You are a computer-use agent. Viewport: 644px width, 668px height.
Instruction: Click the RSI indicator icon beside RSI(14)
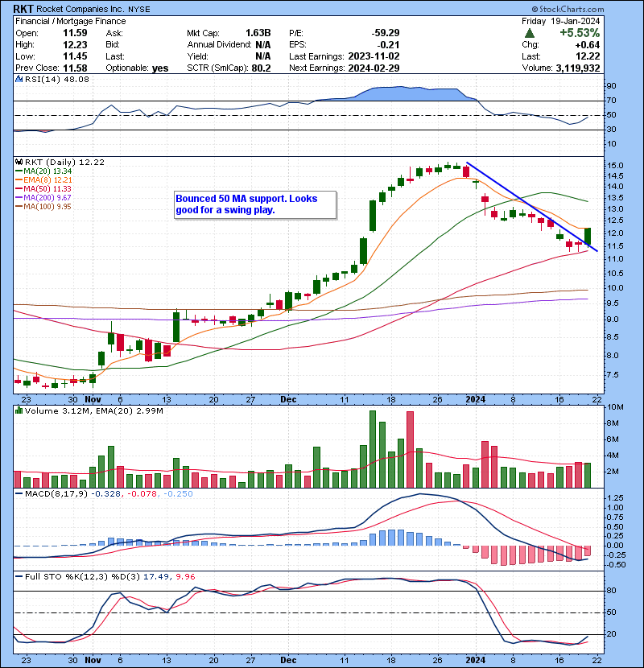[x=19, y=79]
